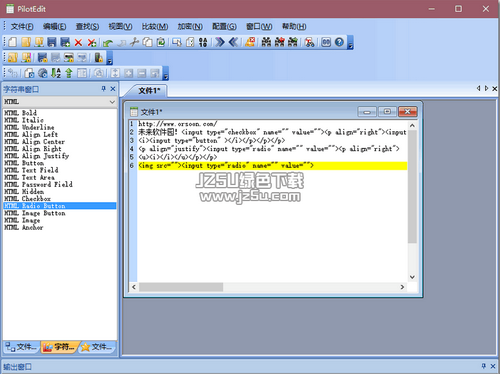
Task: Click the green undo arrow icon
Action: click(x=108, y=43)
